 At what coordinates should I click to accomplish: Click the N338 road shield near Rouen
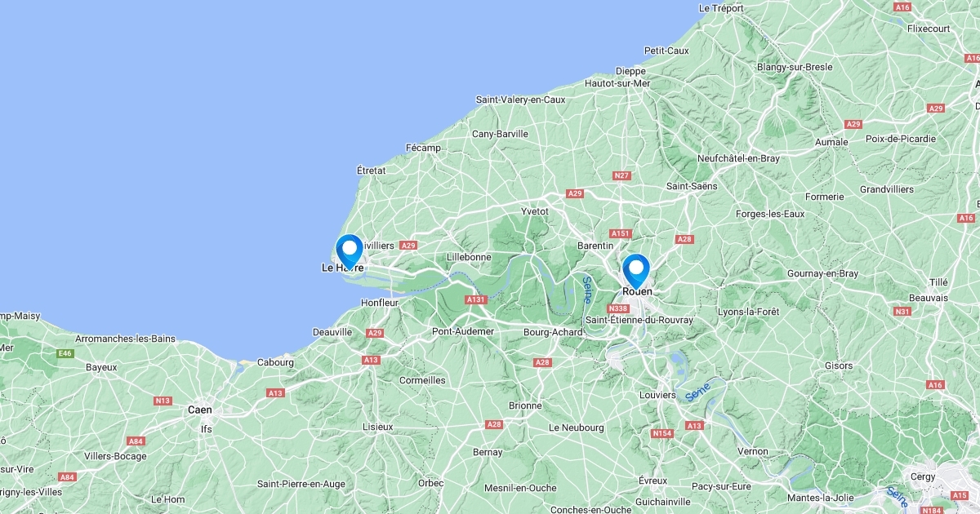(618, 308)
